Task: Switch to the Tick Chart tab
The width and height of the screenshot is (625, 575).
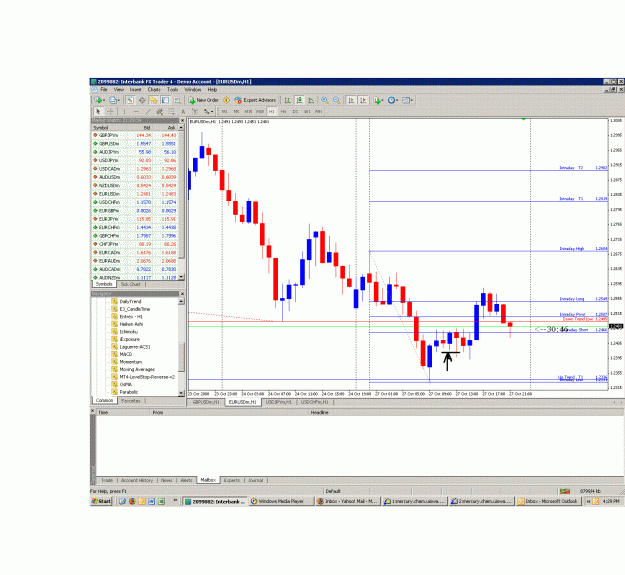Action: [131, 284]
